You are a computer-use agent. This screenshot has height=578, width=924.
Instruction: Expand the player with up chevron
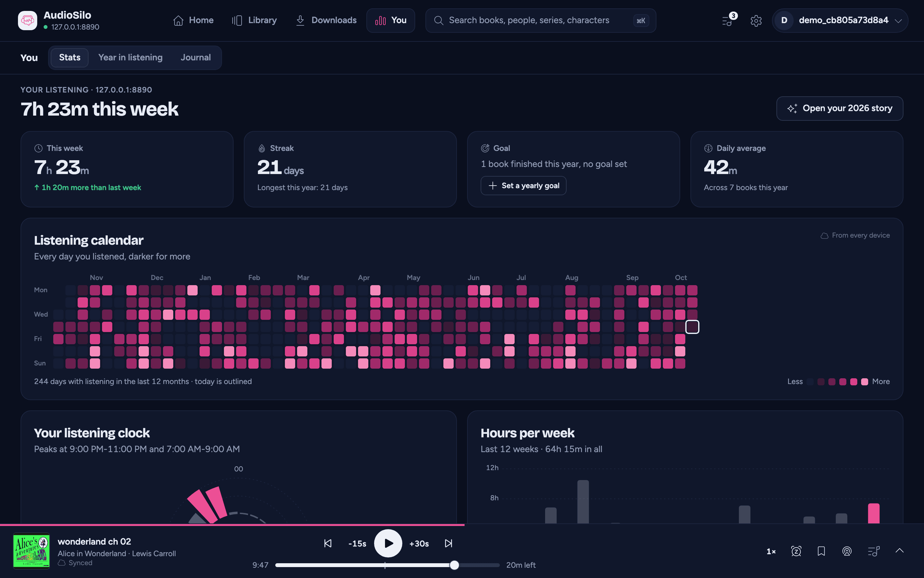(900, 550)
